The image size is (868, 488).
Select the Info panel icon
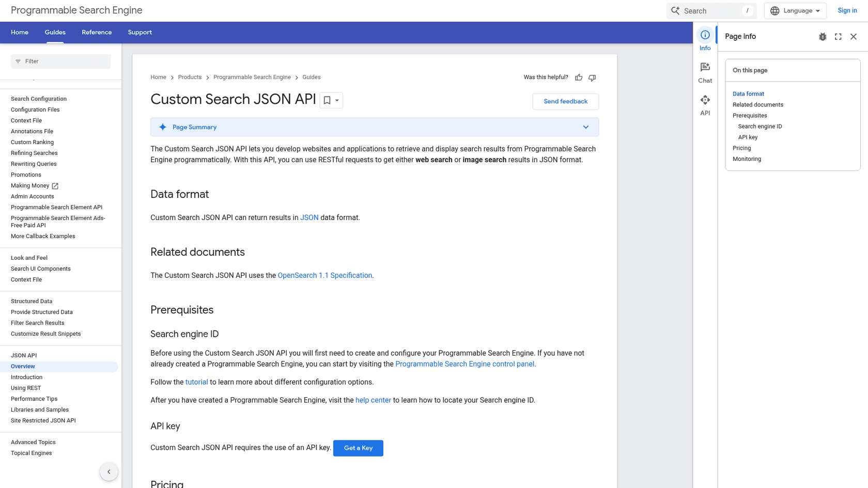705,35
